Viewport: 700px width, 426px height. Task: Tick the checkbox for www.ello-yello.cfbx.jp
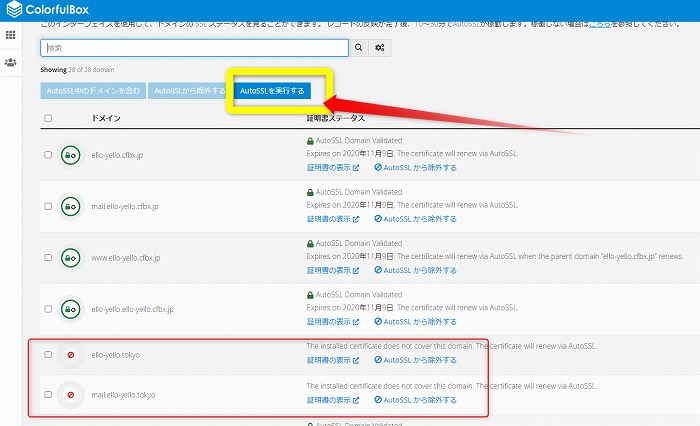(48, 257)
